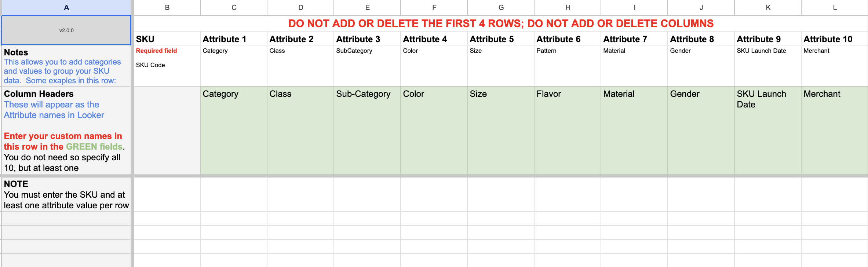
Task: Click the SKU header cell
Action: (167, 39)
